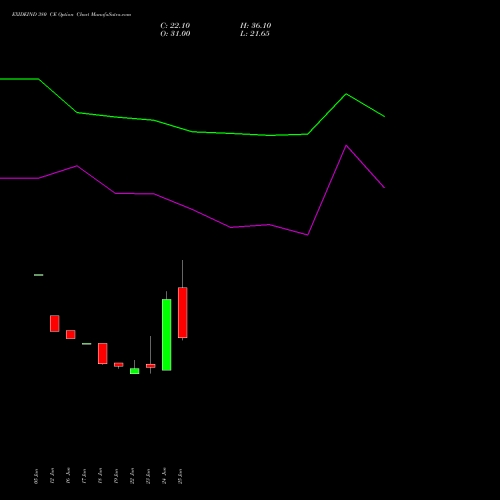Click the 23 Jan date axis label
The image size is (500, 500).
(x=148, y=476)
